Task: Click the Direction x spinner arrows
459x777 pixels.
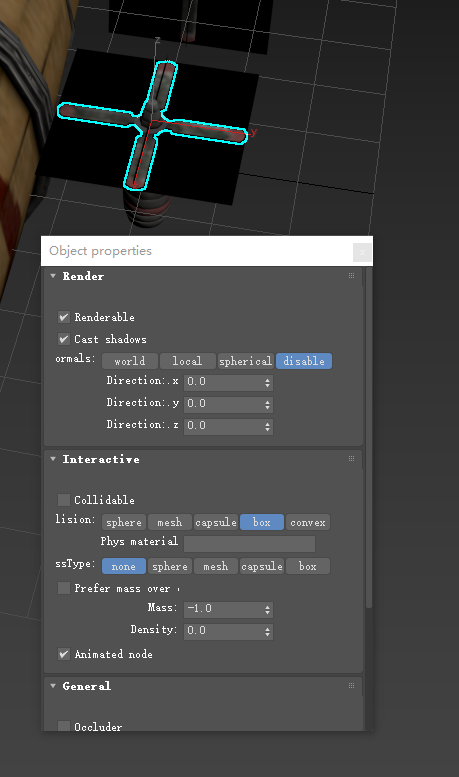Action: click(268, 383)
